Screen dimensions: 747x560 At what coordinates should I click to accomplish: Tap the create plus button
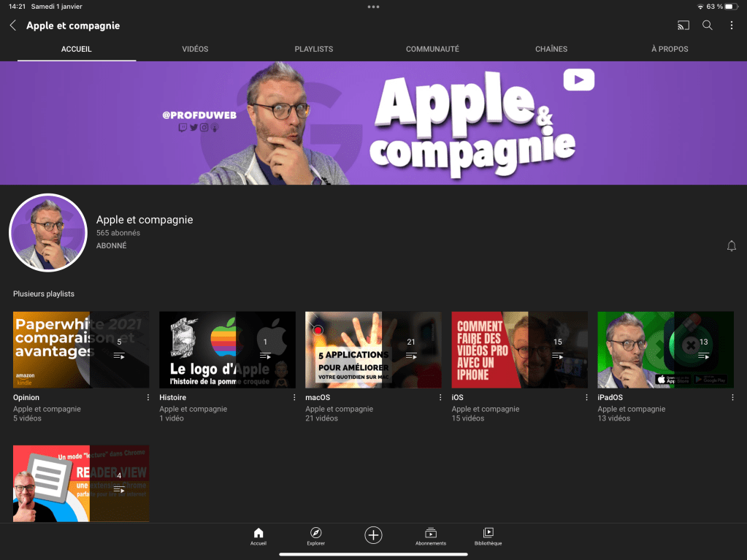pyautogui.click(x=373, y=535)
